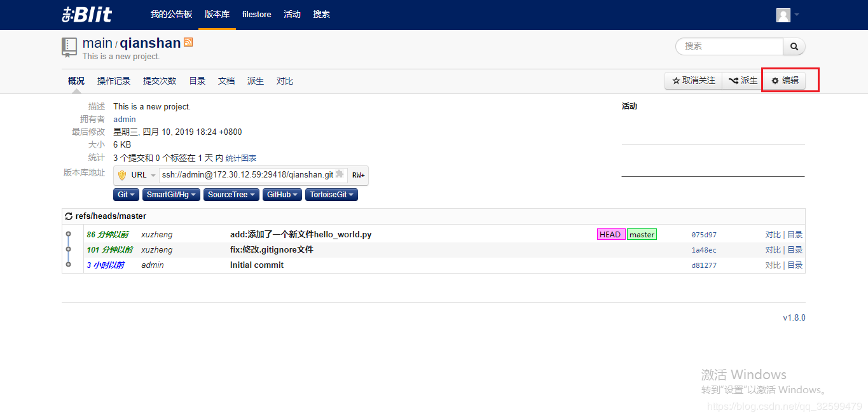Image resolution: width=868 pixels, height=418 pixels.
Task: Click the 编辑 edit button
Action: [785, 81]
